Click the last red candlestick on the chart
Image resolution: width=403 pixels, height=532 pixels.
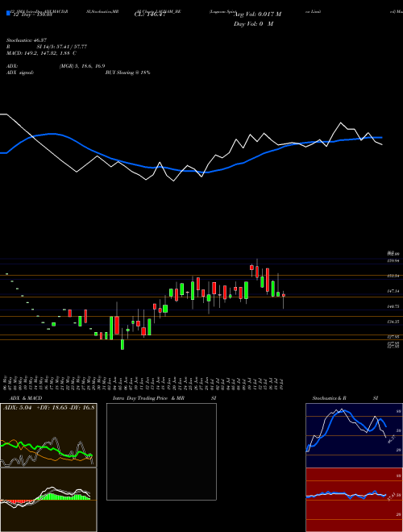(284, 295)
